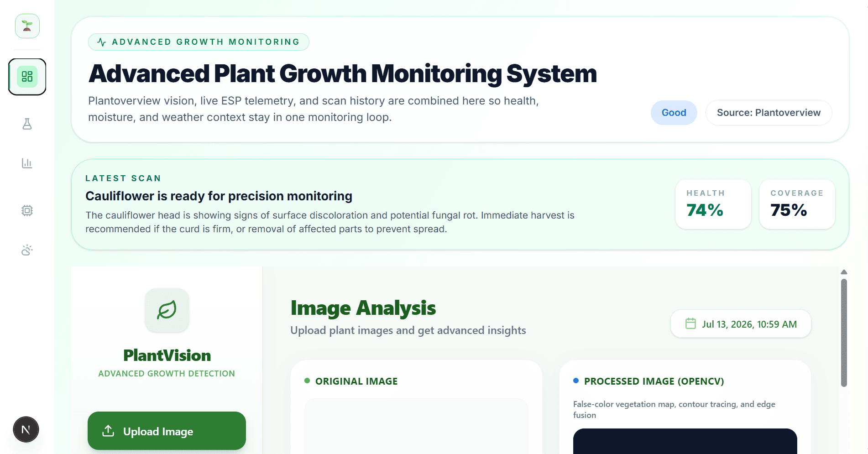Click the 'PlantVision' brand name

pos(167,355)
